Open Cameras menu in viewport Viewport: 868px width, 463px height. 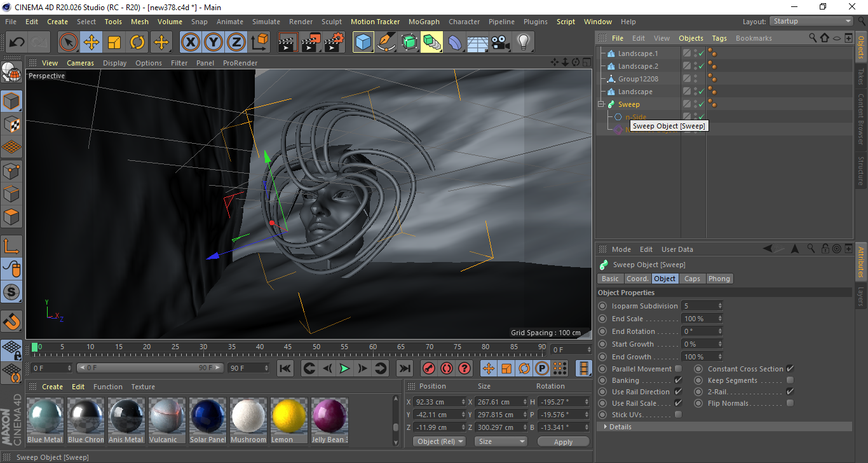pos(80,63)
